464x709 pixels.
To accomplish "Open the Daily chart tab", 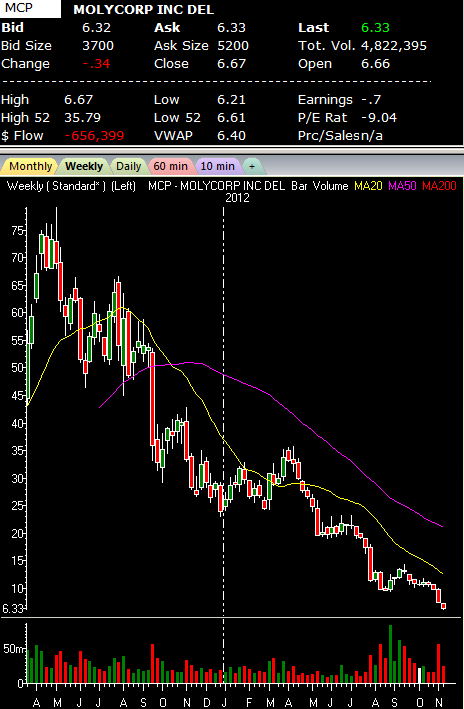I will coord(128,166).
